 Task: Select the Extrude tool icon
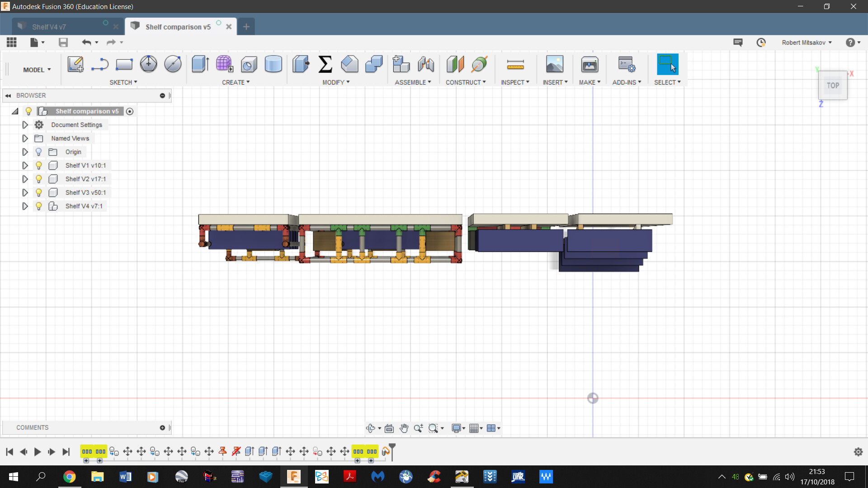tap(200, 64)
